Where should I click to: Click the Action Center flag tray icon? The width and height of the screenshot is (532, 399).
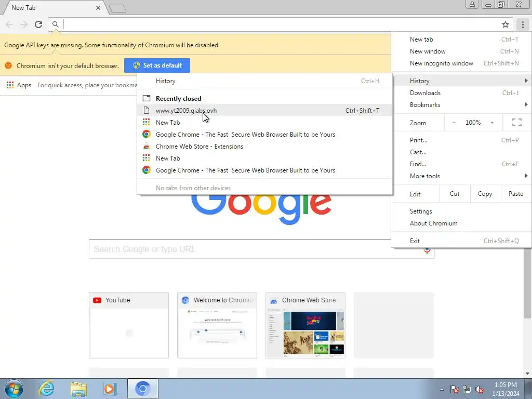click(x=455, y=389)
